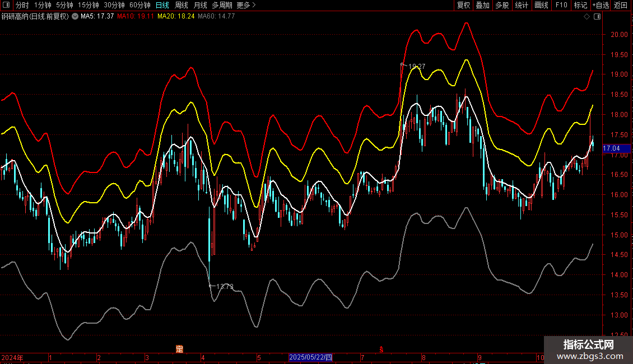633x364 pixels.
Task: Click month 8 on the time axis
Action: (x=423, y=357)
